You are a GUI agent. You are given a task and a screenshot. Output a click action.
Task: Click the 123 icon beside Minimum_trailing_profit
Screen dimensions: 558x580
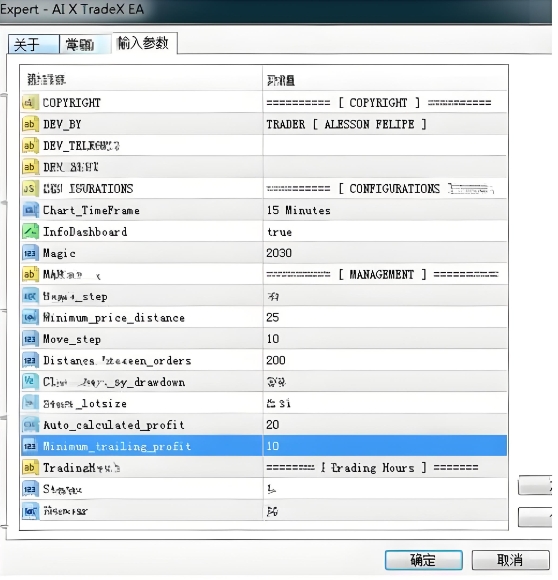point(30,446)
